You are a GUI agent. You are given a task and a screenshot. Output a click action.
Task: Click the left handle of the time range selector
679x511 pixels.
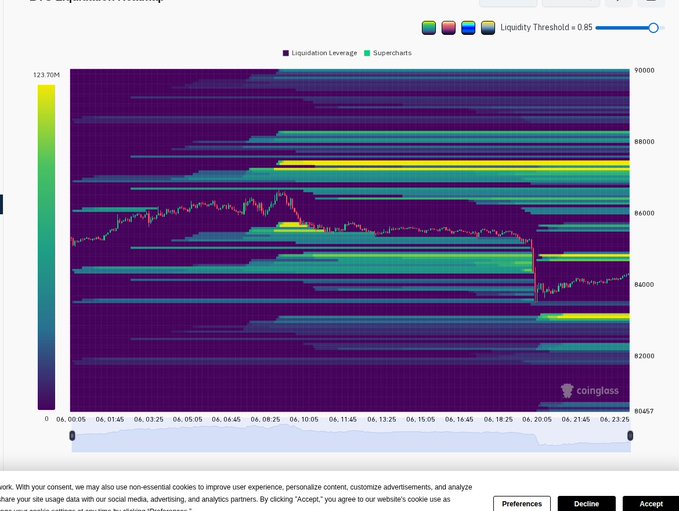72,435
